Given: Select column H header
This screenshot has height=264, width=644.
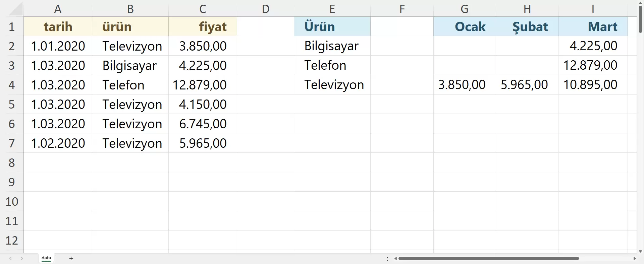Looking at the screenshot, I should [527, 9].
